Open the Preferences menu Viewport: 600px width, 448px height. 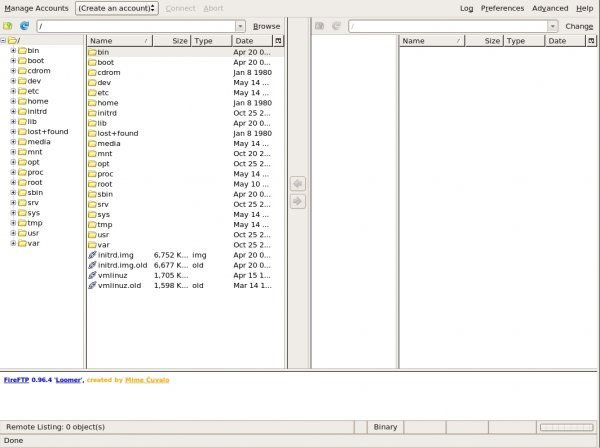click(502, 8)
